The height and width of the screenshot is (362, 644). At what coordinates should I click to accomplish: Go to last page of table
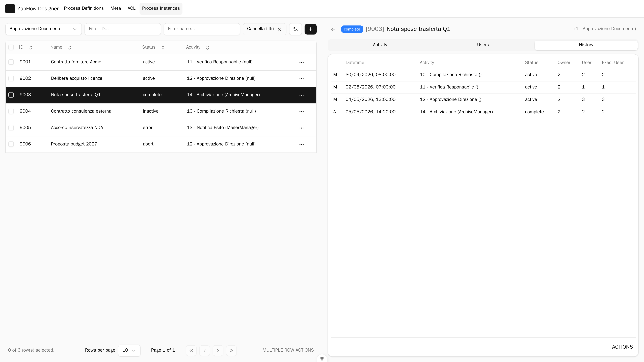pyautogui.click(x=231, y=350)
